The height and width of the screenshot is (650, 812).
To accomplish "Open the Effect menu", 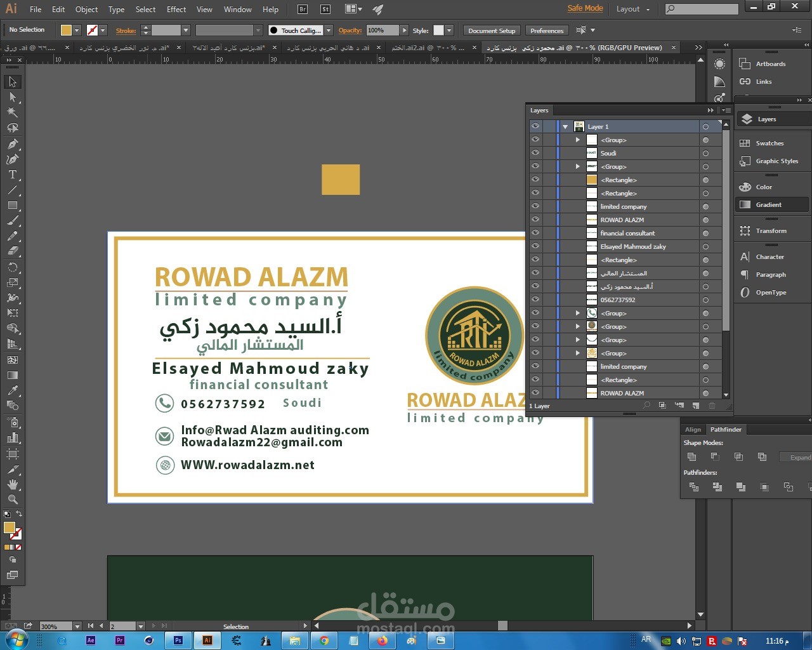I will pyautogui.click(x=176, y=10).
